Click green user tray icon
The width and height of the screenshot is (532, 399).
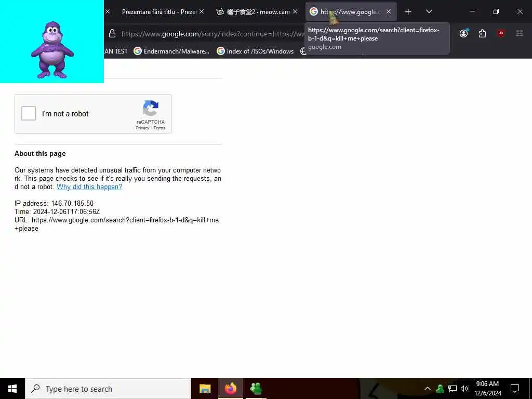click(x=440, y=389)
